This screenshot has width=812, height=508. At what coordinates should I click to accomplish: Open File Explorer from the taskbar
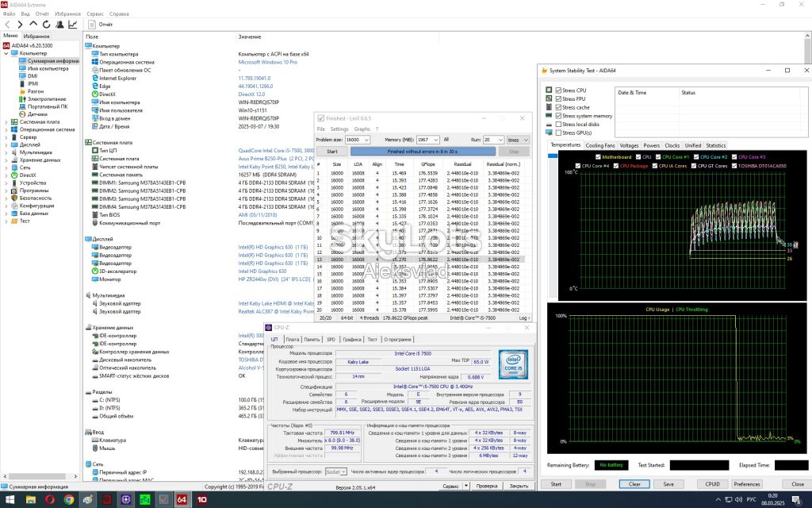pyautogui.click(x=31, y=500)
